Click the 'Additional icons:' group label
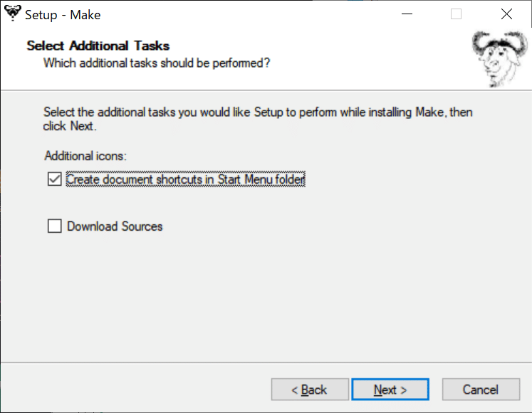This screenshot has width=532, height=413. (85, 155)
